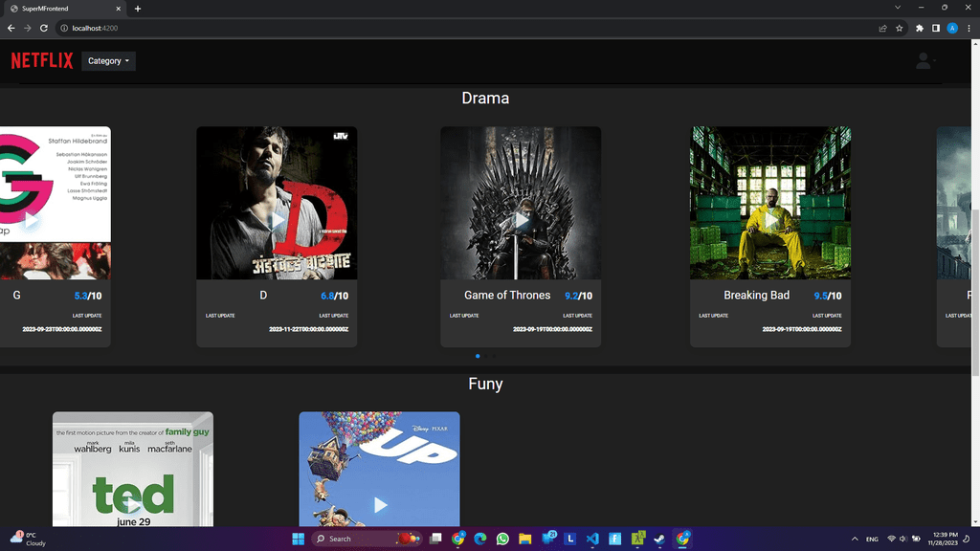Go back in browser history
The height and width of the screenshot is (551, 980).
[11, 28]
